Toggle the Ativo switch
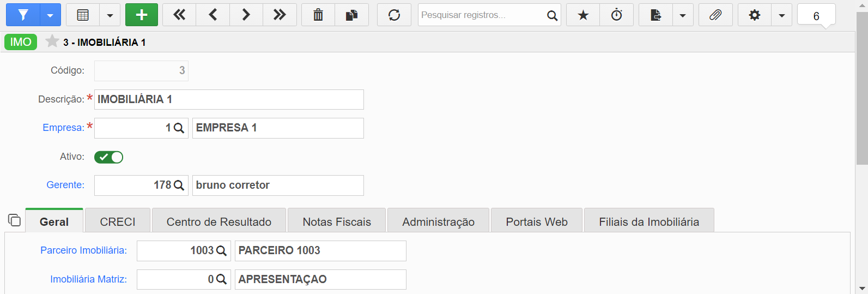 click(108, 157)
